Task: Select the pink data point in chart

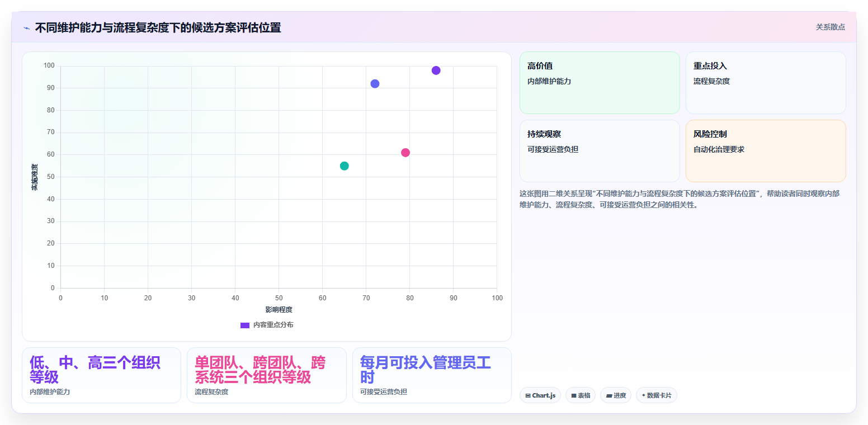Action: pos(405,153)
